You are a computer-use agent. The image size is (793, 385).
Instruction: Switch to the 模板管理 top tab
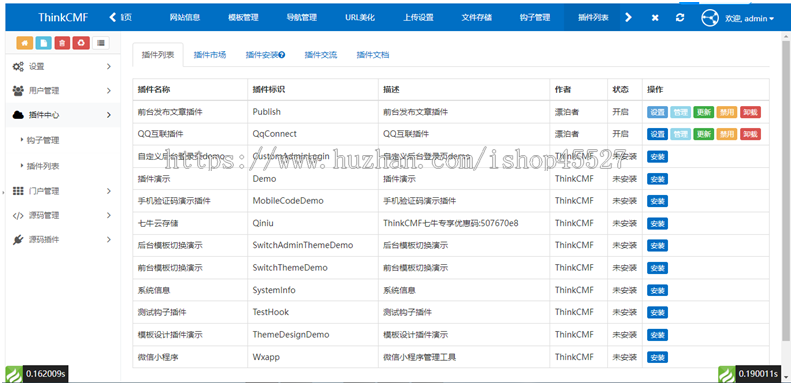243,18
